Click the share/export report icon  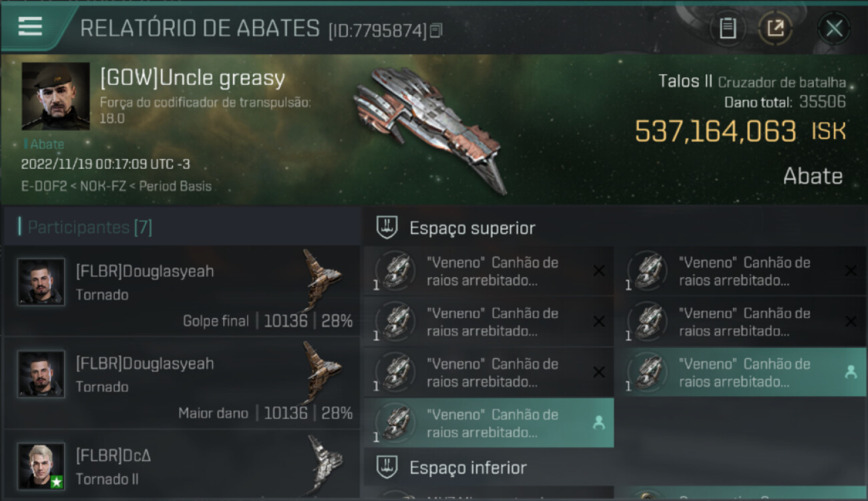coord(775,29)
